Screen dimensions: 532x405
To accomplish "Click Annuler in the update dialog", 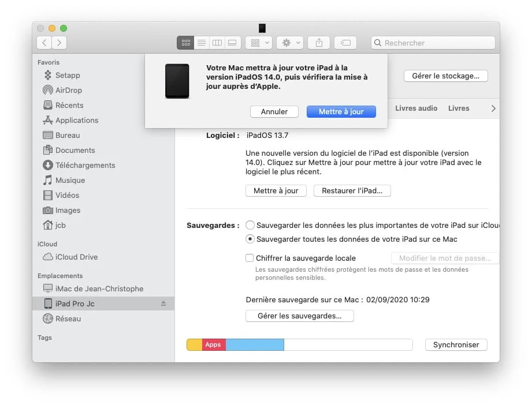I will (274, 111).
